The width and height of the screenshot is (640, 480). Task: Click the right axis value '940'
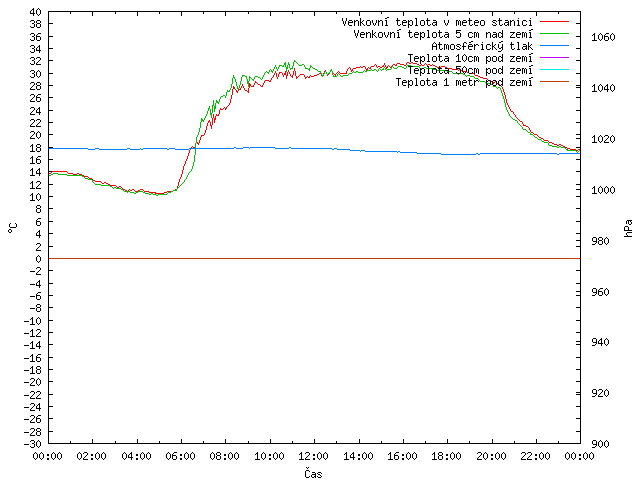[x=600, y=342]
